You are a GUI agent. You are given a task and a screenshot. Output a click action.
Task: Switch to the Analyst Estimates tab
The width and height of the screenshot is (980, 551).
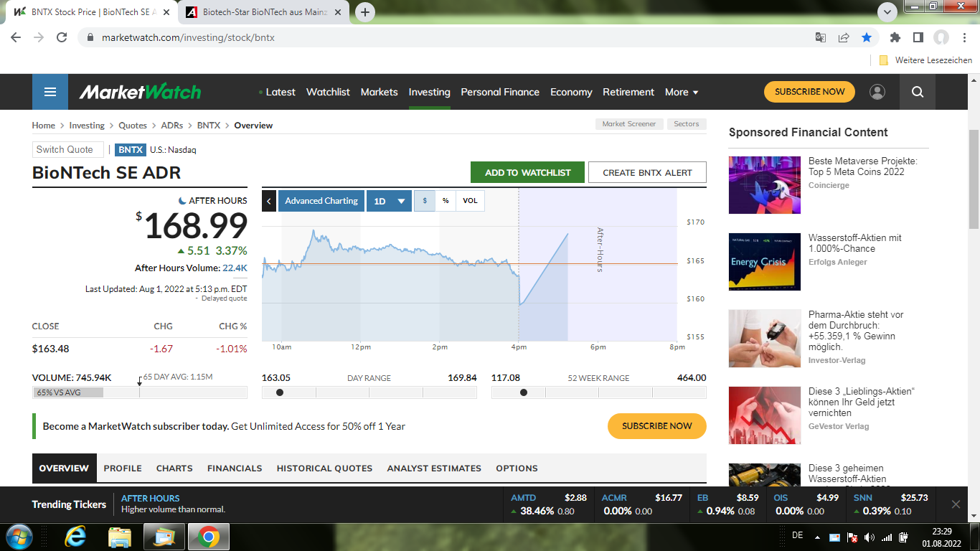click(x=434, y=468)
